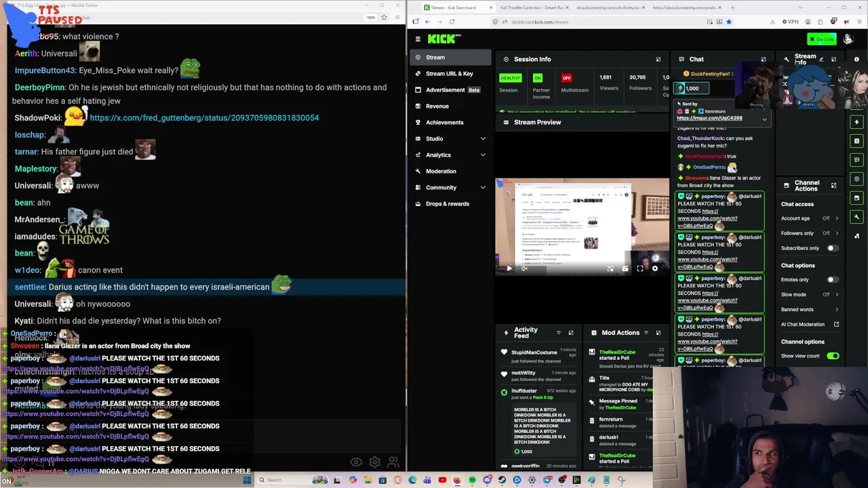Screen dimensions: 868x488
Task: Disable the Show view count switch
Action: click(833, 356)
